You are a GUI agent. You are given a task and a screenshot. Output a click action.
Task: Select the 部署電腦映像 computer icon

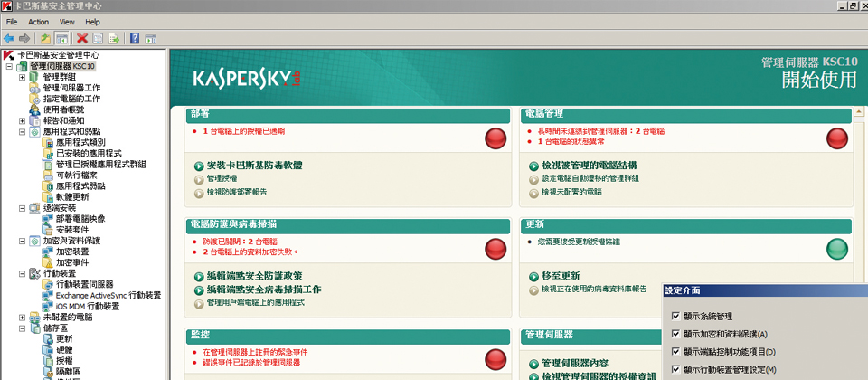click(x=48, y=219)
